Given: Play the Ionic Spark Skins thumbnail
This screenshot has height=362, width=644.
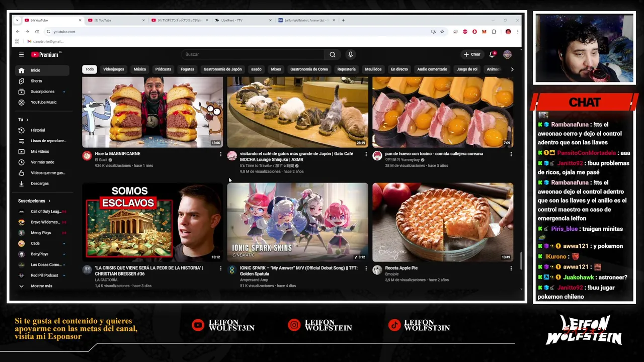Looking at the screenshot, I should [x=297, y=222].
